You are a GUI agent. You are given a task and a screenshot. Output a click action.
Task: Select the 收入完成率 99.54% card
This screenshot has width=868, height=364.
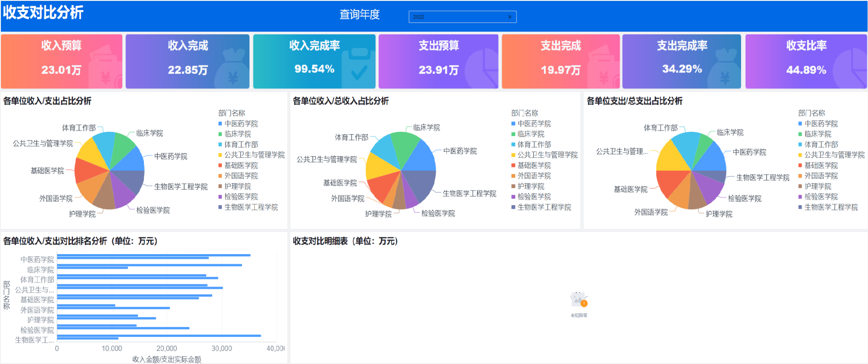(x=314, y=61)
